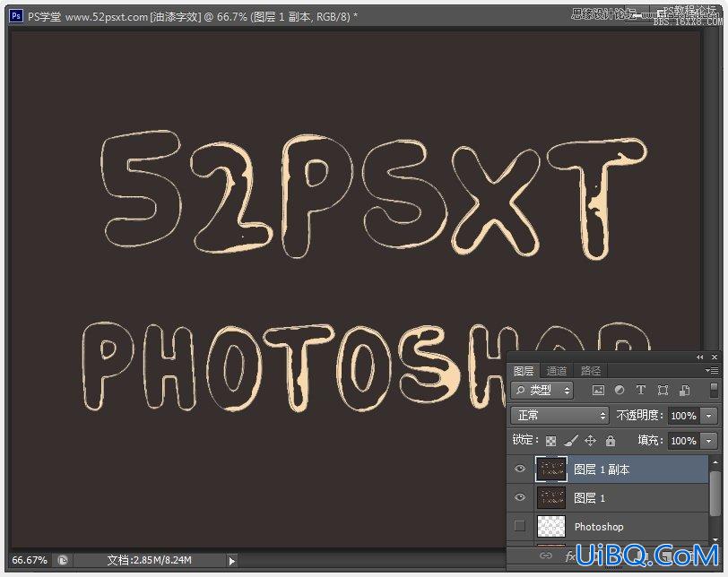Viewport: 728px width, 577px height.
Task: Hide layer 图层 1 副本 eye icon
Action: click(x=520, y=469)
